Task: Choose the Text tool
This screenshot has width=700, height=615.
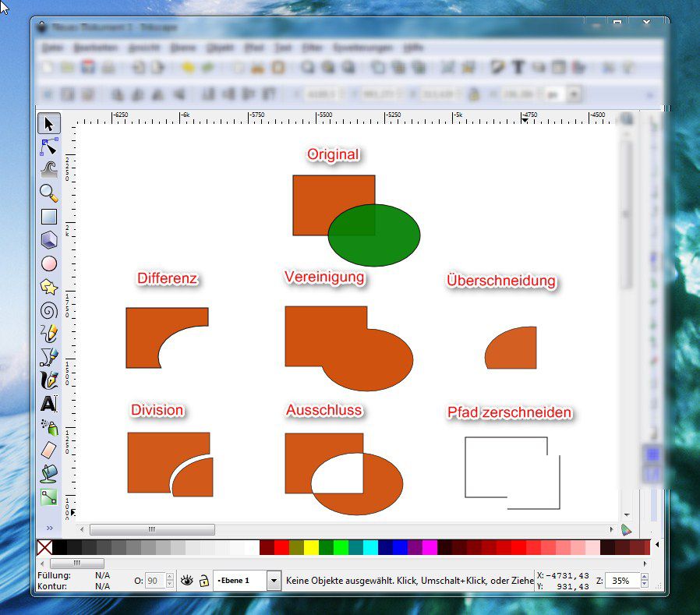Action: (x=48, y=404)
